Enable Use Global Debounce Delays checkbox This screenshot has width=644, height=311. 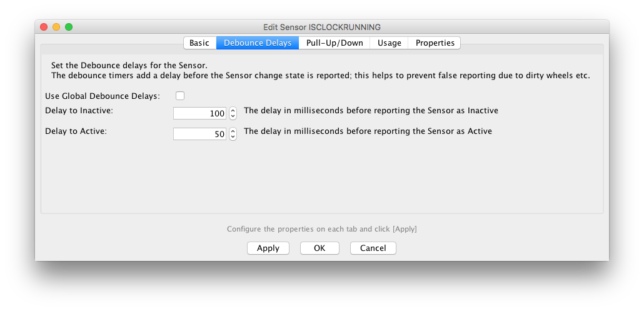[x=180, y=96]
